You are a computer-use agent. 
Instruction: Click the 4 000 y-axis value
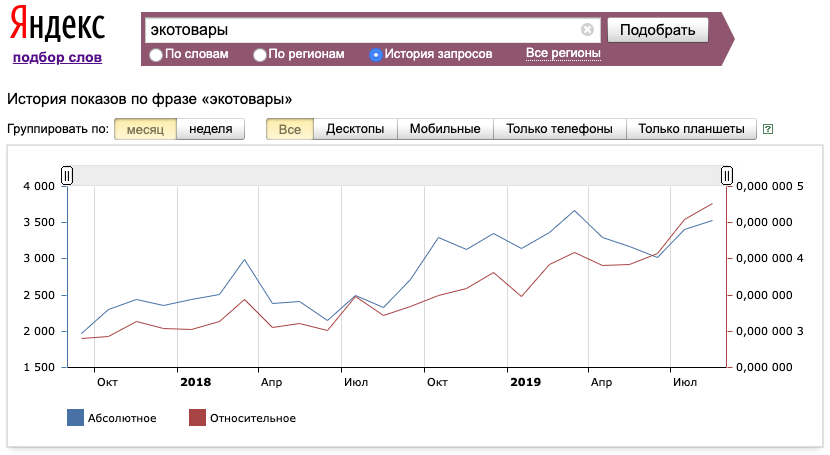39,186
